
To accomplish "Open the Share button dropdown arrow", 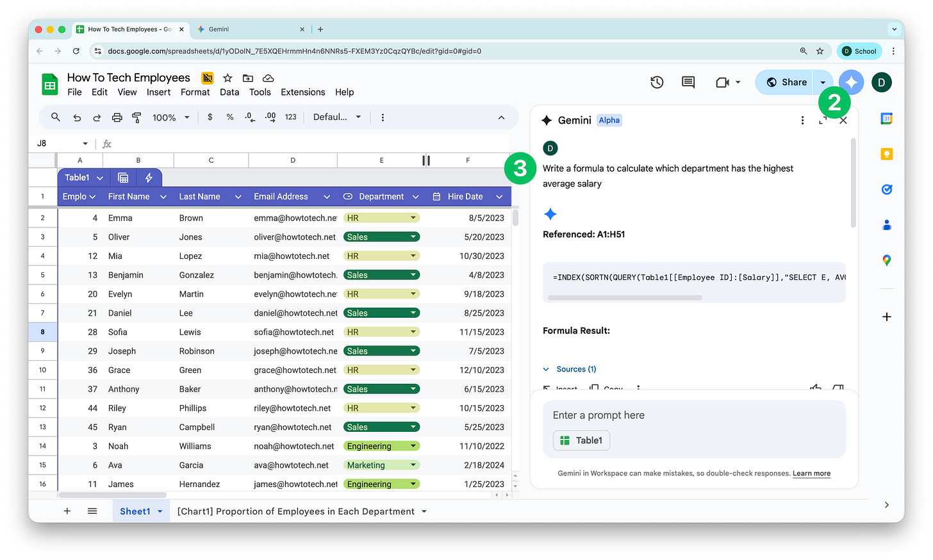I will pos(823,82).
